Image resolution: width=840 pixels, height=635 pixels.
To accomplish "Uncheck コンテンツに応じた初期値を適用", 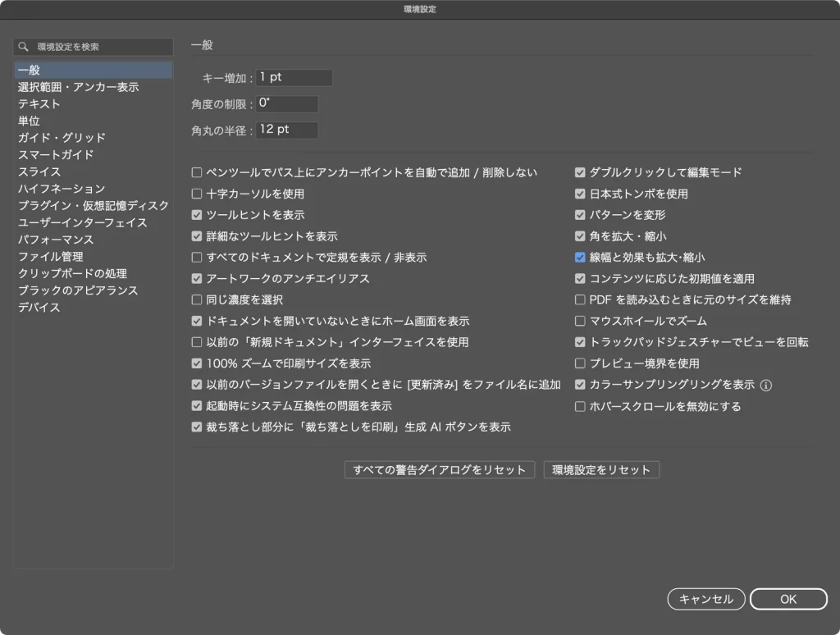I will click(580, 279).
